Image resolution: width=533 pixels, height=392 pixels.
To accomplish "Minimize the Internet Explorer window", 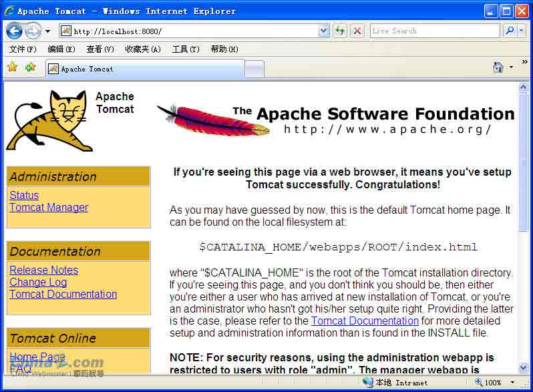I will pyautogui.click(x=490, y=11).
